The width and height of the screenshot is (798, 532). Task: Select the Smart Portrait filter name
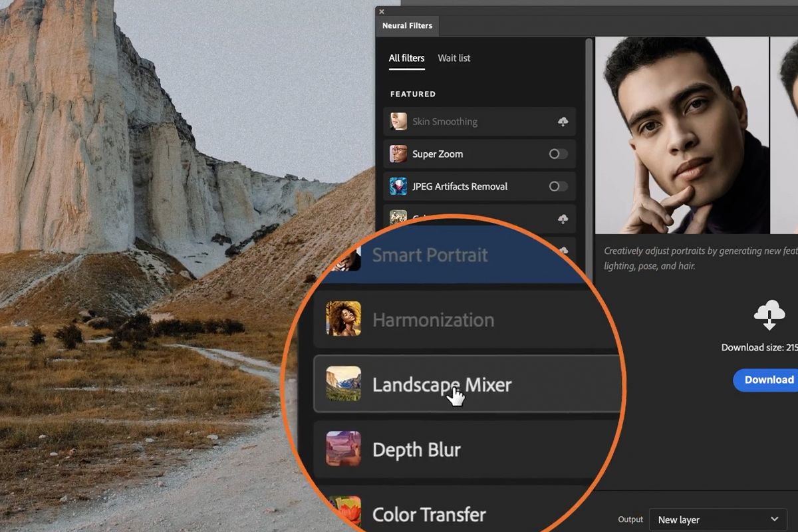[x=430, y=255]
